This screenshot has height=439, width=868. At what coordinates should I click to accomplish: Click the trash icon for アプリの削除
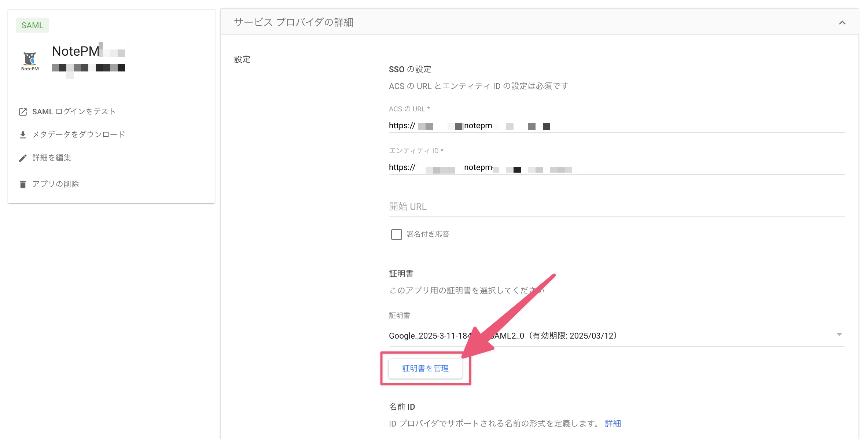point(23,184)
